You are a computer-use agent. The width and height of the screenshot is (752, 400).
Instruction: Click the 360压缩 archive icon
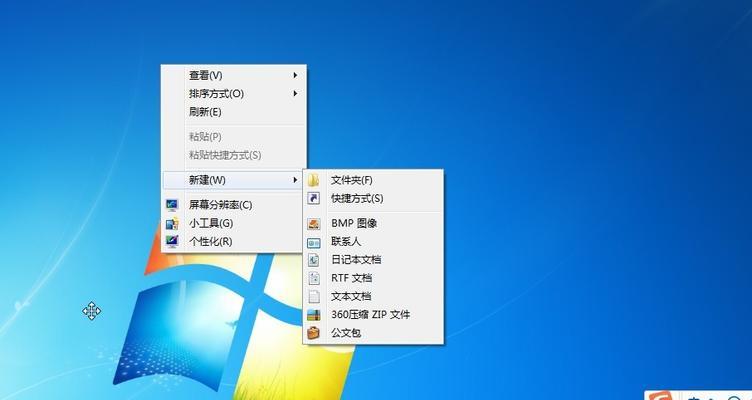point(314,315)
